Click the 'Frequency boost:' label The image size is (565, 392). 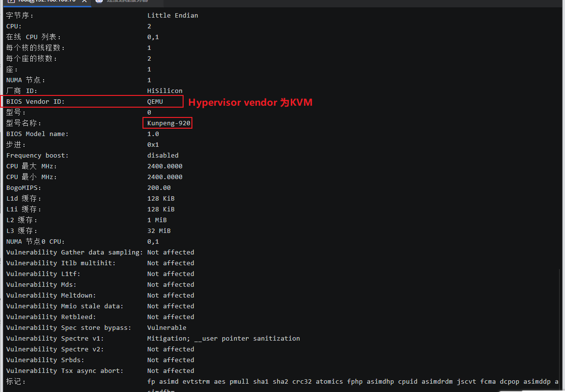[37, 156]
